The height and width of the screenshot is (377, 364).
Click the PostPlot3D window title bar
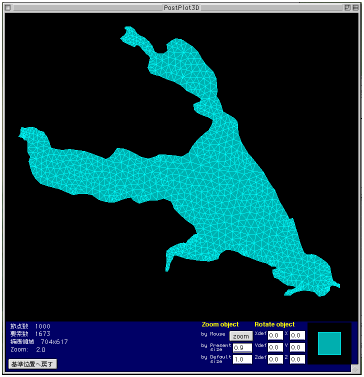182,8
